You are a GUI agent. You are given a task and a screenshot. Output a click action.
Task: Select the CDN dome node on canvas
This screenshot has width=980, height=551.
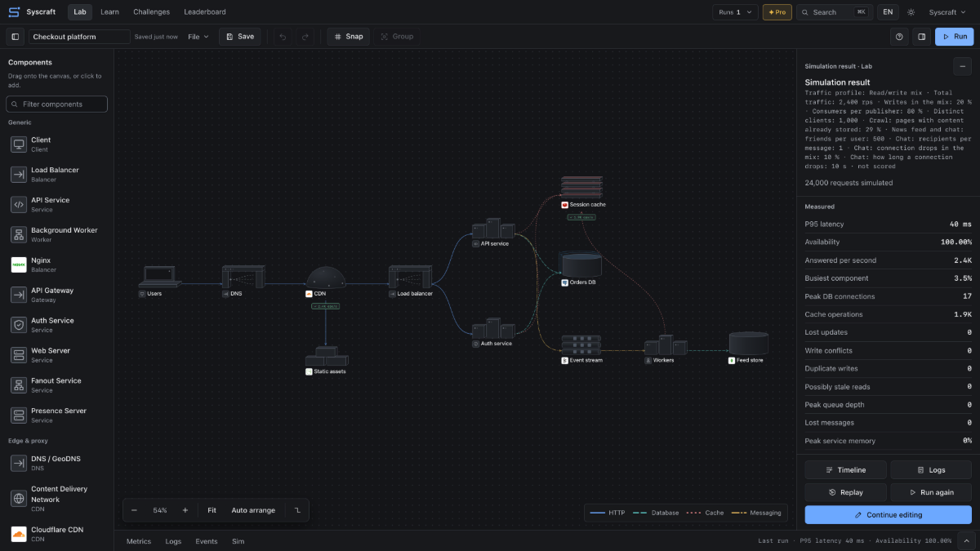[x=326, y=277]
